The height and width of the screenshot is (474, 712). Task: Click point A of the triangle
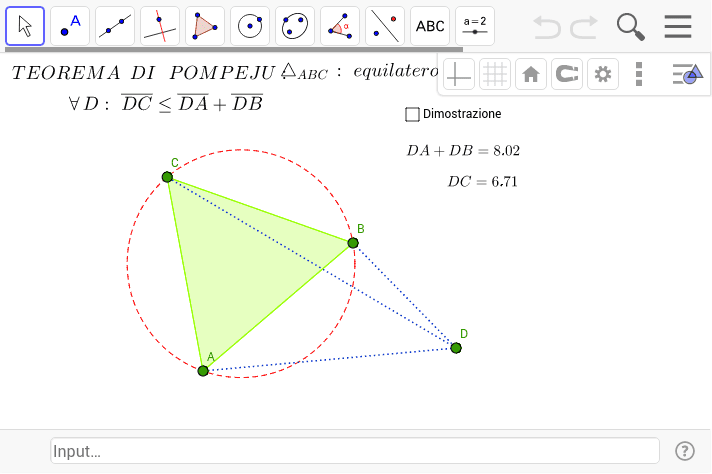pos(203,371)
